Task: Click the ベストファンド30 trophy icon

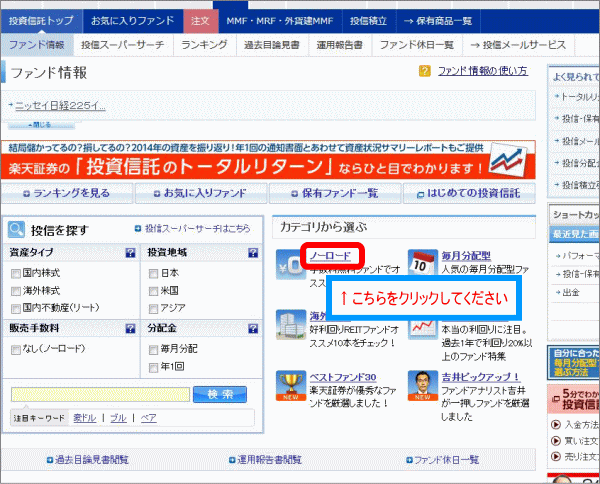Action: click(x=291, y=386)
